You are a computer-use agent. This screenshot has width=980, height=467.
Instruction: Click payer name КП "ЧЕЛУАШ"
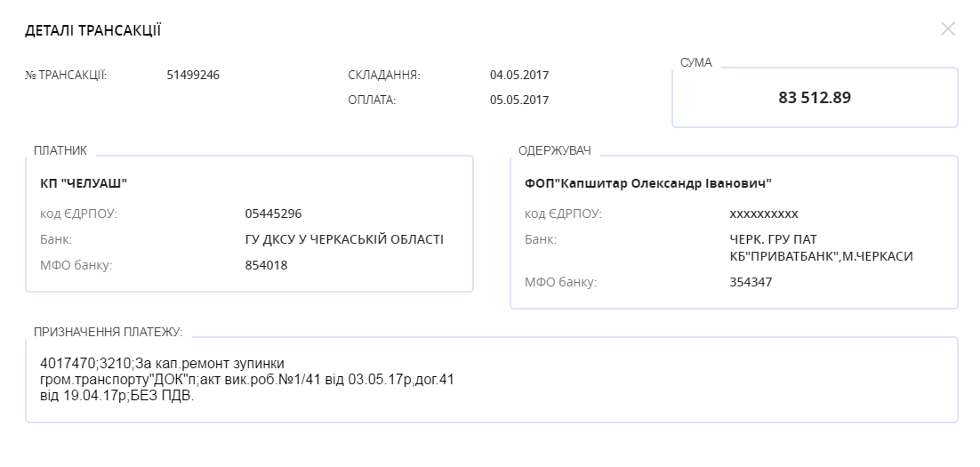tap(84, 183)
